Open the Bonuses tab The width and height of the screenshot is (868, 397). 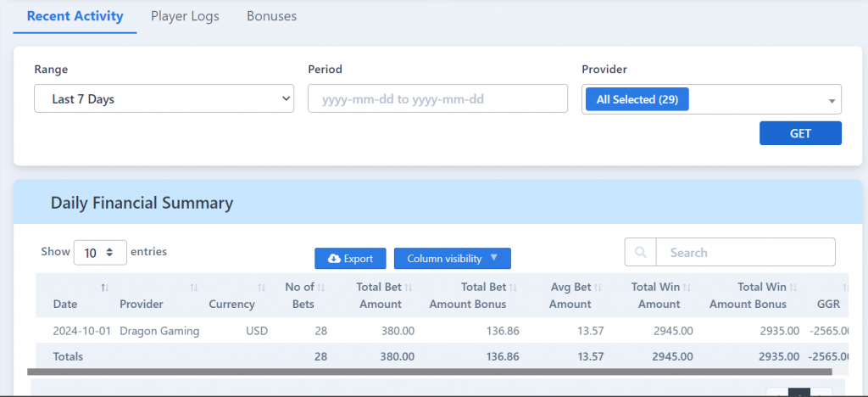[x=272, y=16]
